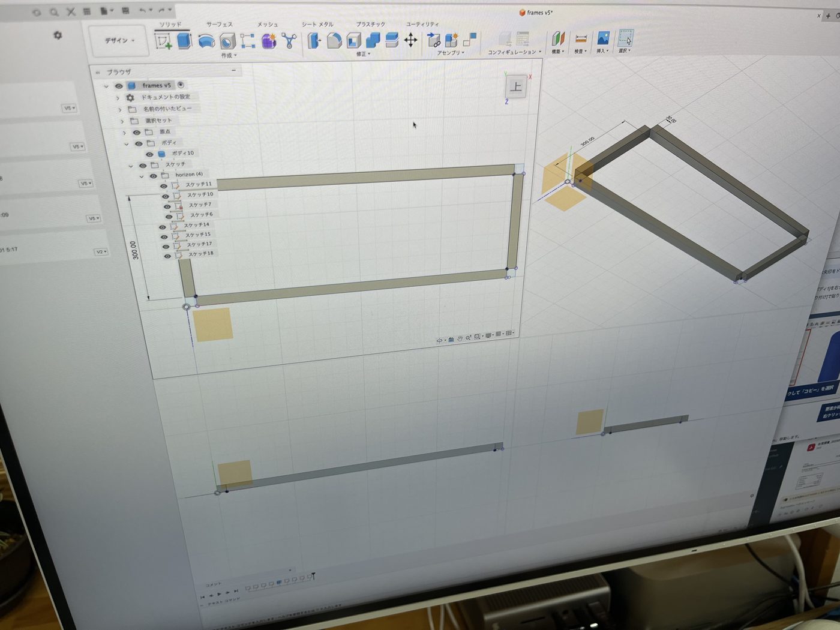Viewport: 840px width, 630px height.
Task: Open the アセンブリ dropdown menu
Action: click(x=450, y=53)
